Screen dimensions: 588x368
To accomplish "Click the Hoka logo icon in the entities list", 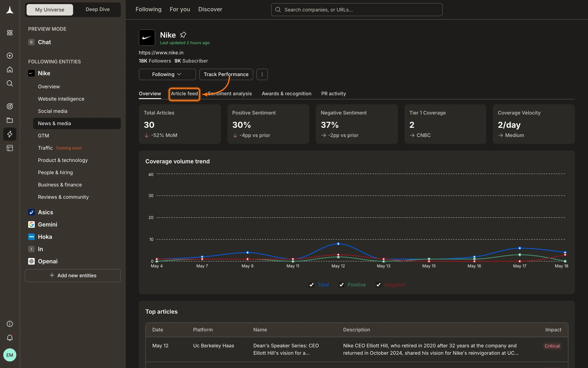I will (31, 237).
